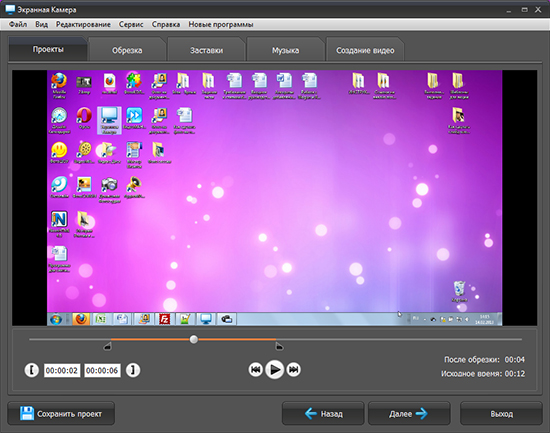Click the right trim marker under the timeline
The height and width of the screenshot is (433, 550).
(x=279, y=347)
